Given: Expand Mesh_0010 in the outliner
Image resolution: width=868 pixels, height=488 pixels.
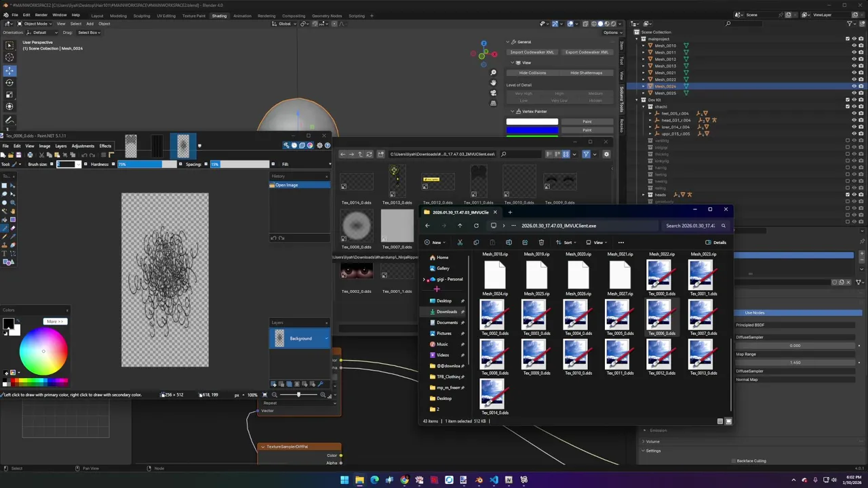Looking at the screenshot, I should [644, 45].
